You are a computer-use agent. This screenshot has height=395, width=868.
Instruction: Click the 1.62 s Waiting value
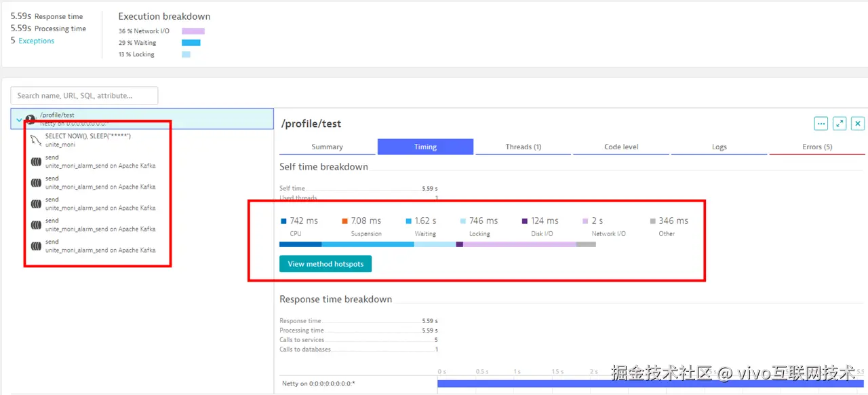click(x=425, y=221)
